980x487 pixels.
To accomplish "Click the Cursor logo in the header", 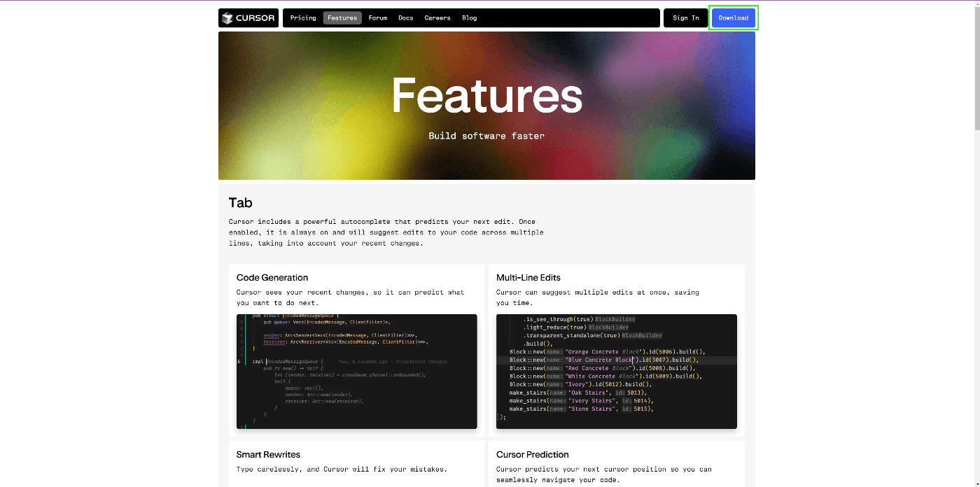I will (248, 17).
